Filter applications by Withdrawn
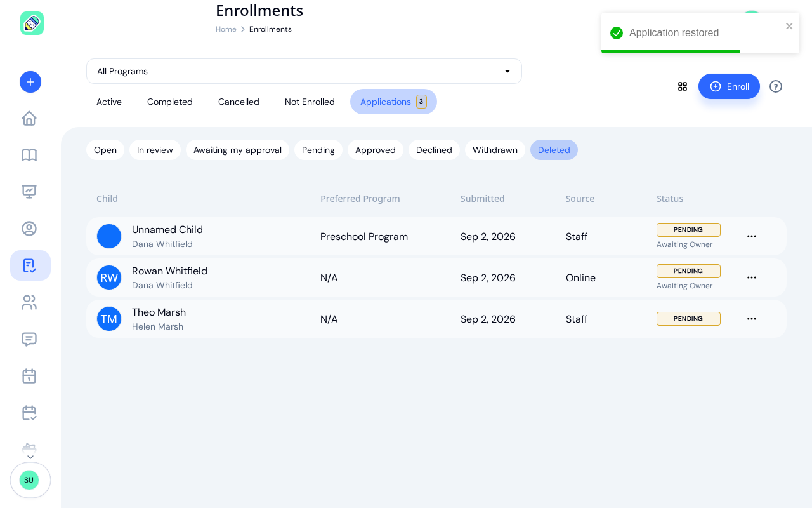 tap(495, 150)
